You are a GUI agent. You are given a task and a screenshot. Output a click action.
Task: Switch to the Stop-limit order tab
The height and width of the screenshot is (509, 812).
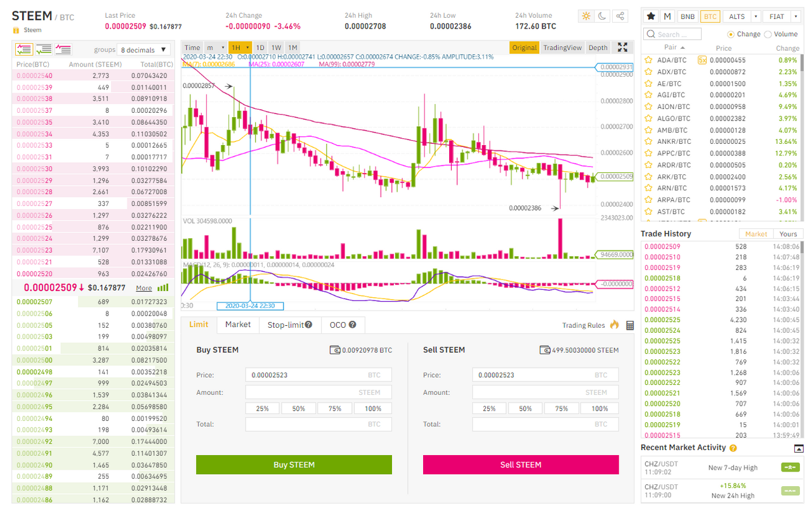point(290,325)
